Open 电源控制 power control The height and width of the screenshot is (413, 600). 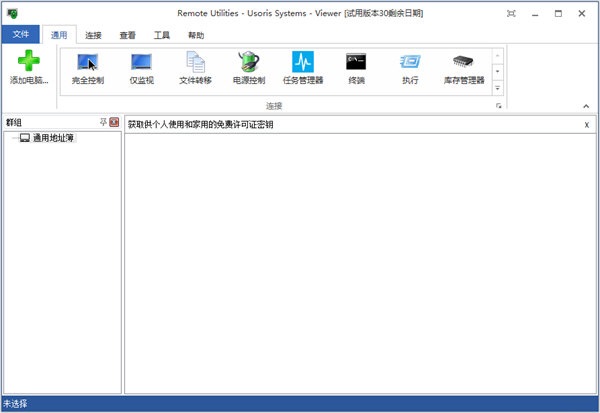[248, 67]
